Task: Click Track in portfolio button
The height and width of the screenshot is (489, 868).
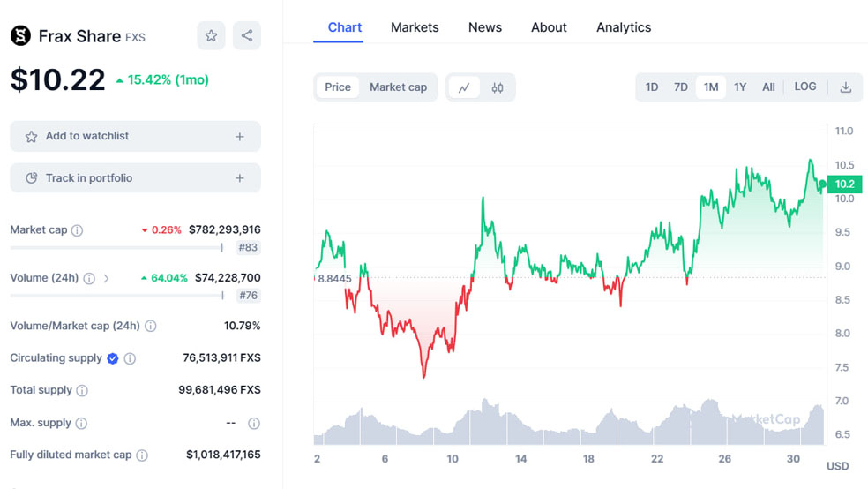Action: pos(135,177)
